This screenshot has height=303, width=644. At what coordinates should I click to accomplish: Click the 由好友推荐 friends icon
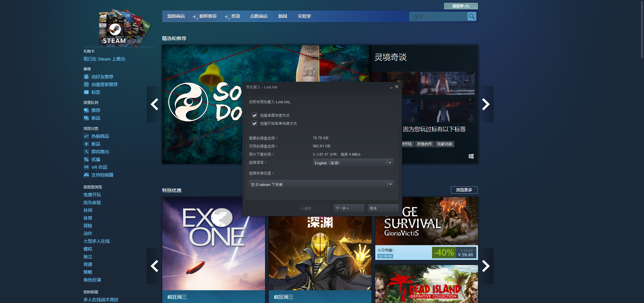(86, 77)
